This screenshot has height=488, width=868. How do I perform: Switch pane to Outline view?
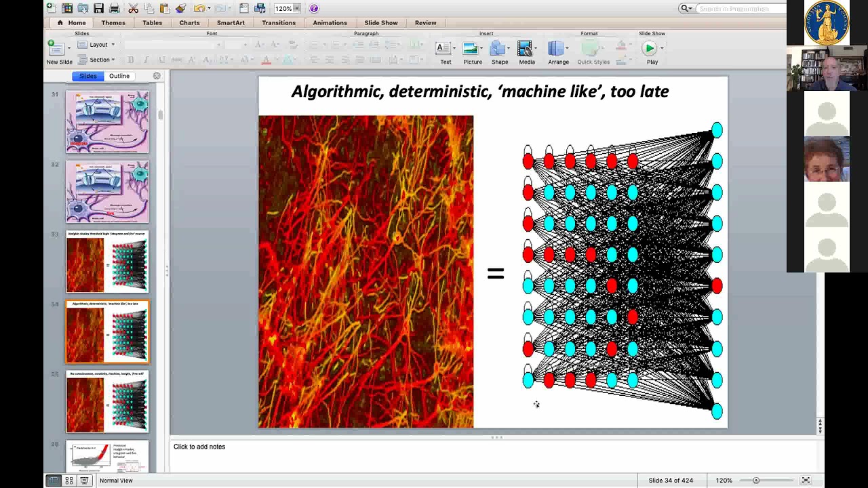coord(119,76)
